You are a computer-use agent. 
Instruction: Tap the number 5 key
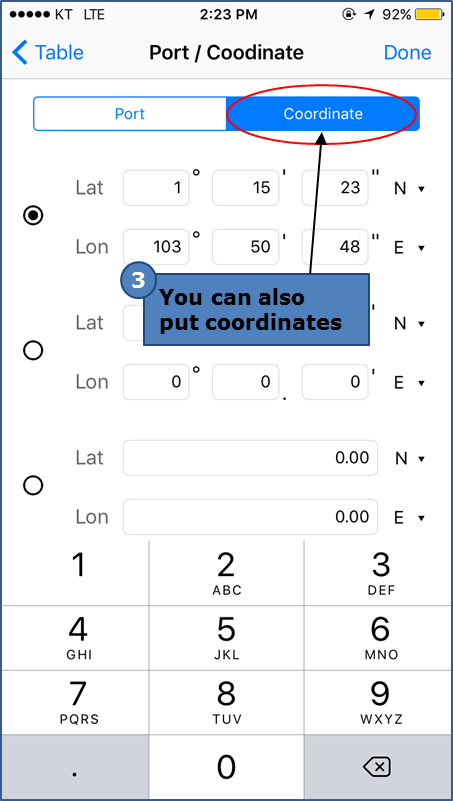[226, 638]
